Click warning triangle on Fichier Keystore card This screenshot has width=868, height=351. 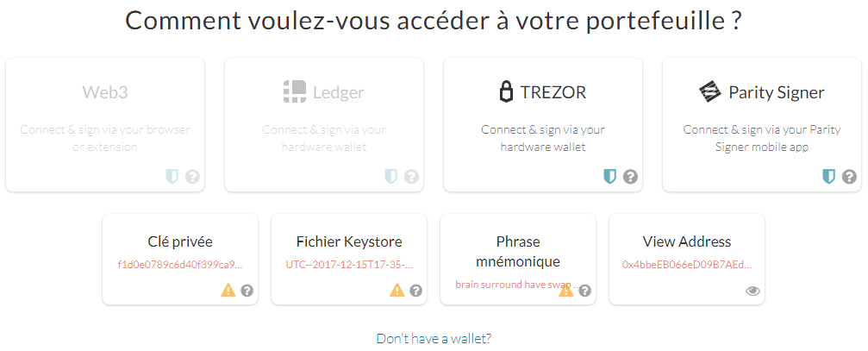pyautogui.click(x=397, y=291)
